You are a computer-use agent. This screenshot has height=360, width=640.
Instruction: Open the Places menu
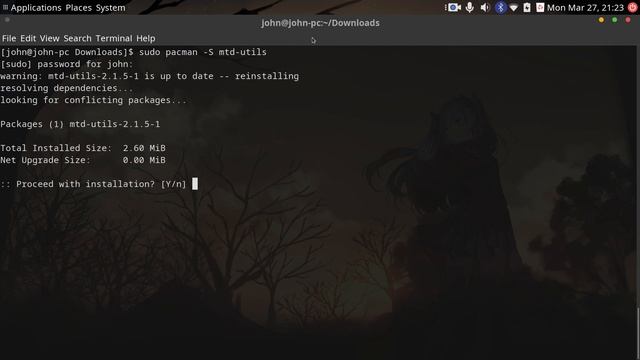(x=78, y=8)
